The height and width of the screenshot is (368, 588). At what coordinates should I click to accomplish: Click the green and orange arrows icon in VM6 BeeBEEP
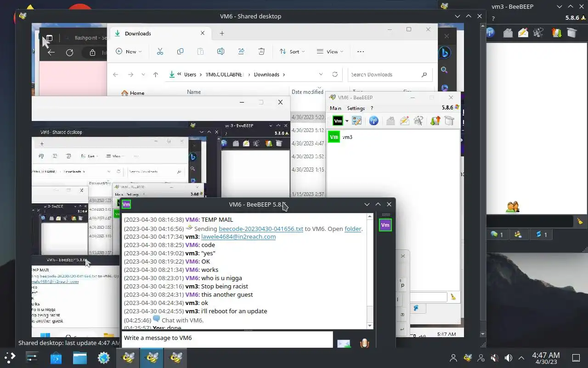click(x=435, y=121)
